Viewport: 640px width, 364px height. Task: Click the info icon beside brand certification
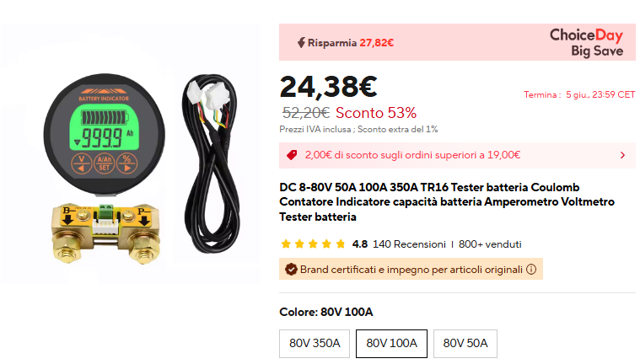[x=531, y=270]
